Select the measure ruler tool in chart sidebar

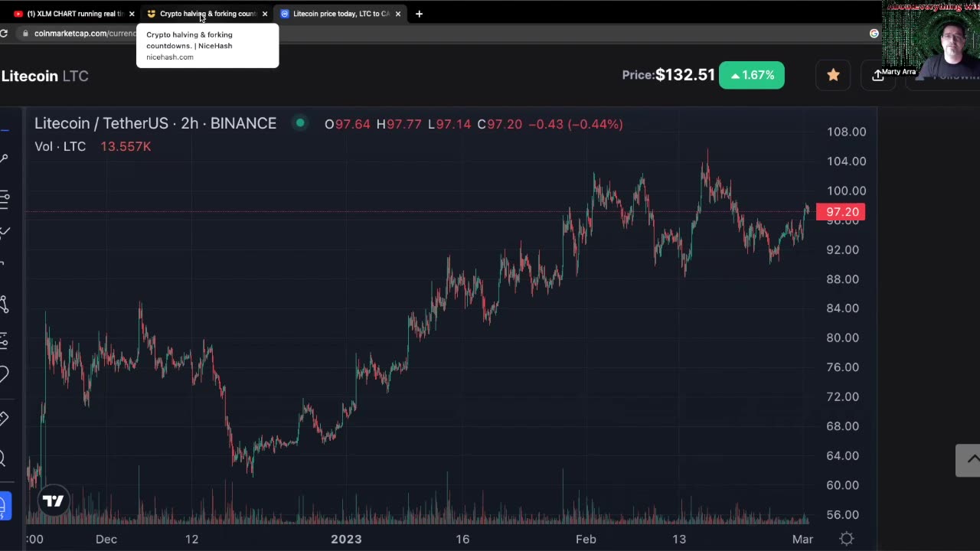pyautogui.click(x=4, y=418)
